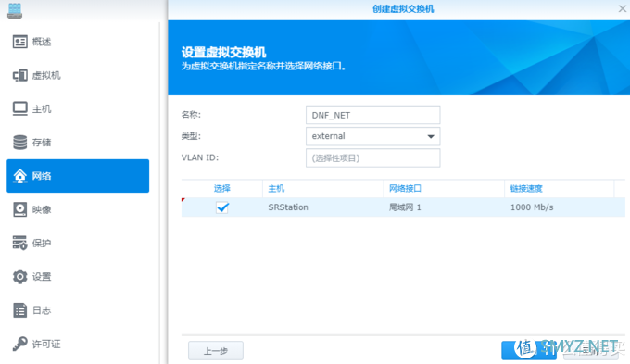This screenshot has width=630, height=364.
Task: Sort by the 选择 column header
Action: [x=221, y=188]
